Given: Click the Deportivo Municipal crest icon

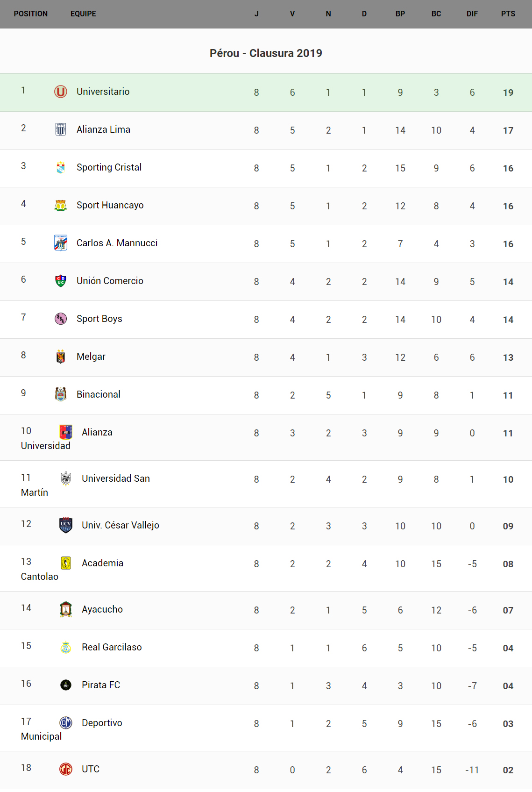Looking at the screenshot, I should (x=66, y=723).
